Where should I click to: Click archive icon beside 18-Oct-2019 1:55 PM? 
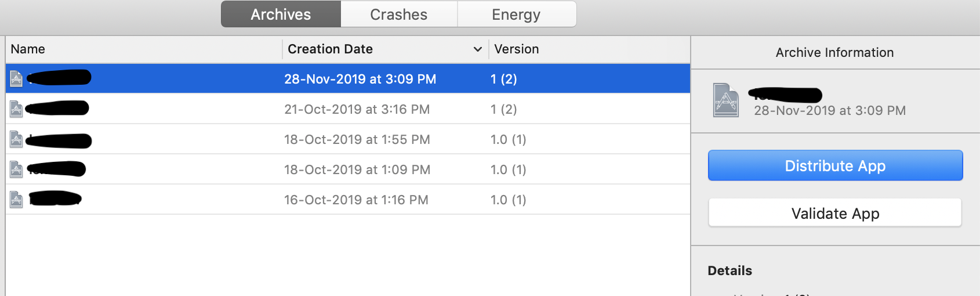click(x=16, y=139)
